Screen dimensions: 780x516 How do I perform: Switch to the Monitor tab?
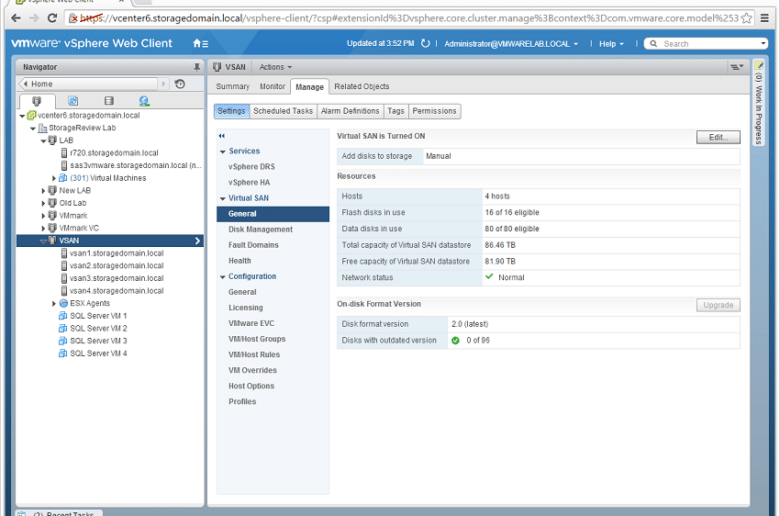tap(272, 86)
